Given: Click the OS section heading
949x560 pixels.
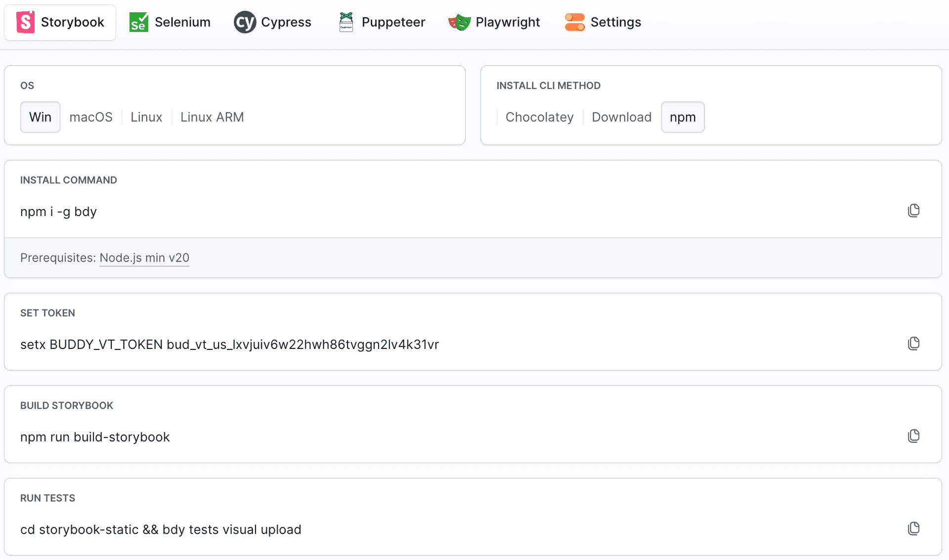Looking at the screenshot, I should pos(27,86).
